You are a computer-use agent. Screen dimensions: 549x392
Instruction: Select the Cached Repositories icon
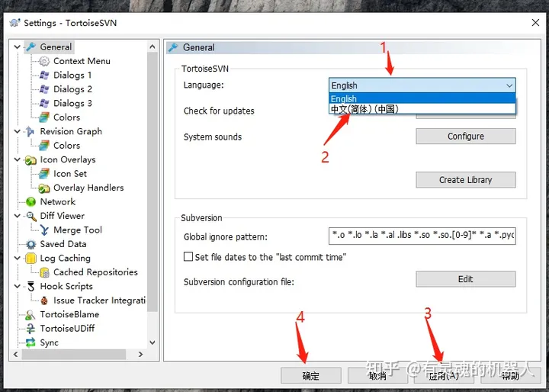45,272
